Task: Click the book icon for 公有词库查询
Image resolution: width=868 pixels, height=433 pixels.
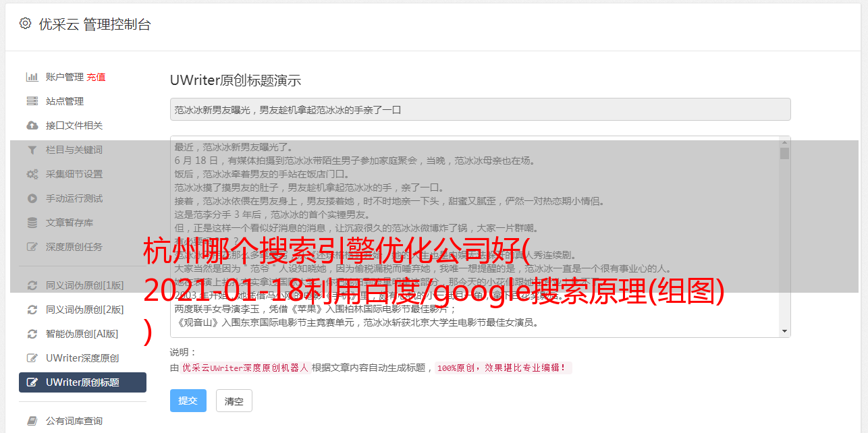Action: (32, 421)
